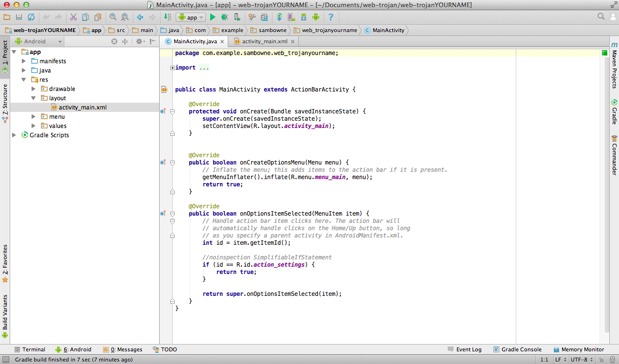Image resolution: width=619 pixels, height=364 pixels.
Task: Click the Debug app bug icon
Action: [224, 17]
